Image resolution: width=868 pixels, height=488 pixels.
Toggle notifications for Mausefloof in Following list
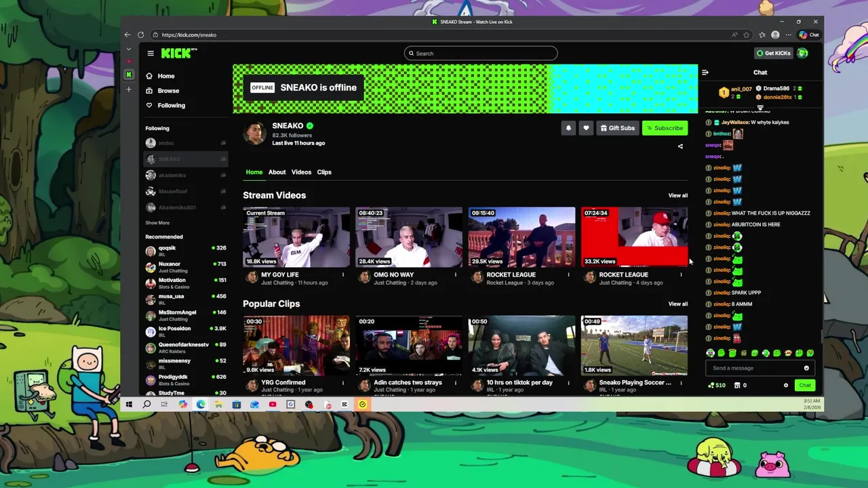pyautogui.click(x=223, y=191)
